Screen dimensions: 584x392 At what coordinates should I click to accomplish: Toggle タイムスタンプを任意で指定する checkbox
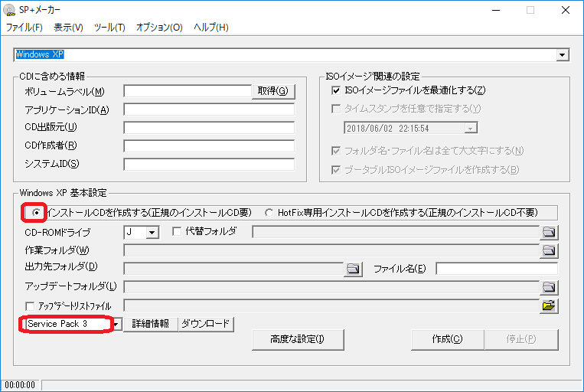(336, 109)
